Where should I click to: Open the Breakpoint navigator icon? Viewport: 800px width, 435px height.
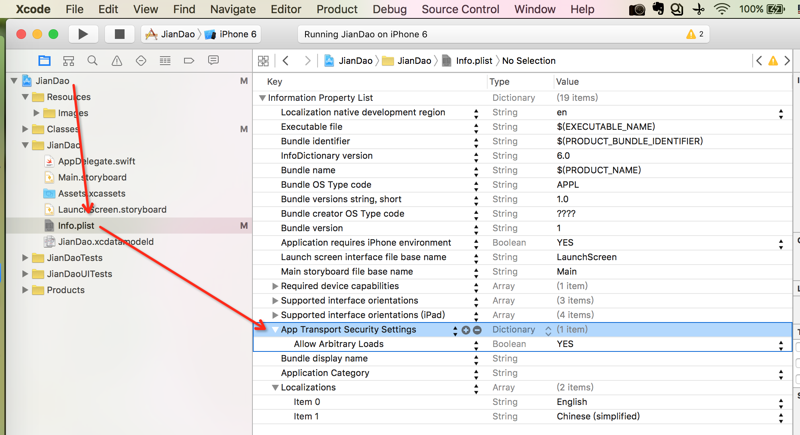[x=189, y=61]
